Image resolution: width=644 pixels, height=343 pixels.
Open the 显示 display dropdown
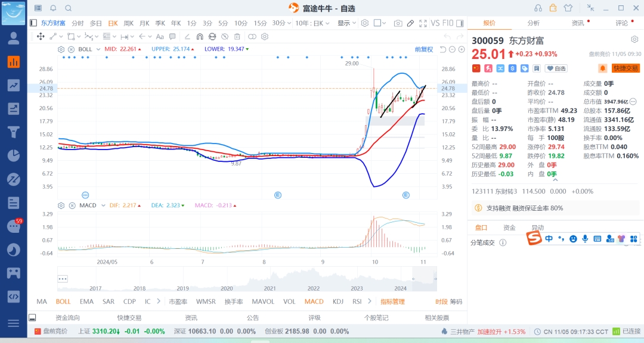coord(346,23)
